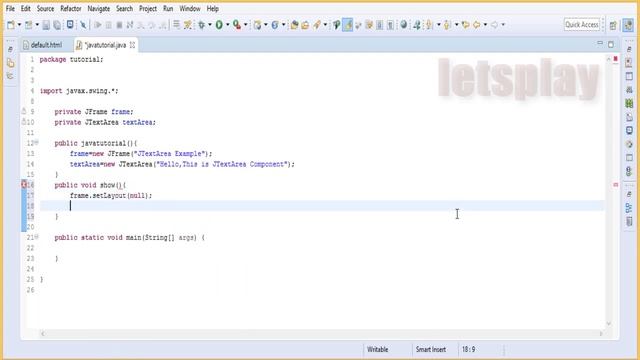Open the Edit menu

coord(26,9)
